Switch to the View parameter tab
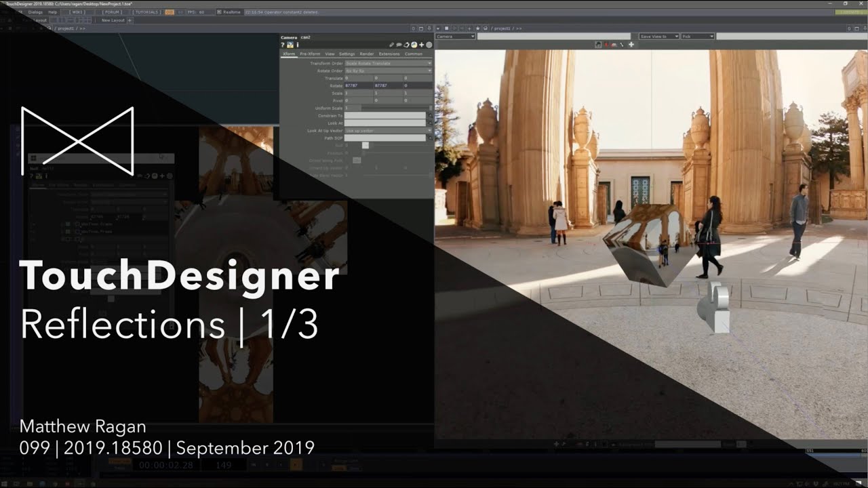This screenshot has width=868, height=488. click(x=330, y=54)
